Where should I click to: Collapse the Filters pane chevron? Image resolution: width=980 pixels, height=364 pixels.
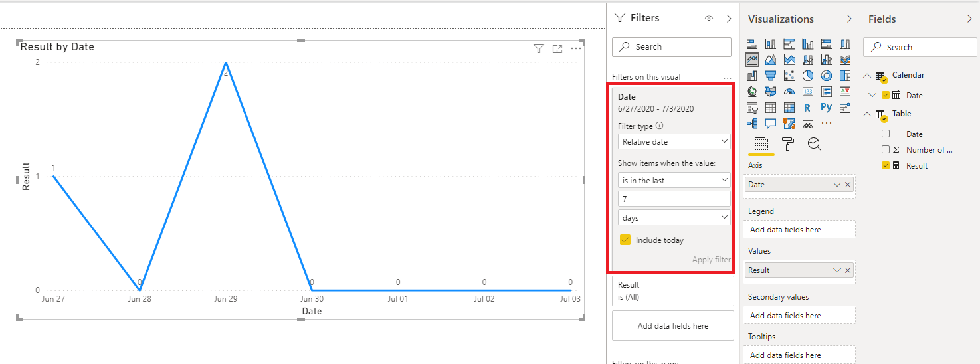pyautogui.click(x=729, y=19)
